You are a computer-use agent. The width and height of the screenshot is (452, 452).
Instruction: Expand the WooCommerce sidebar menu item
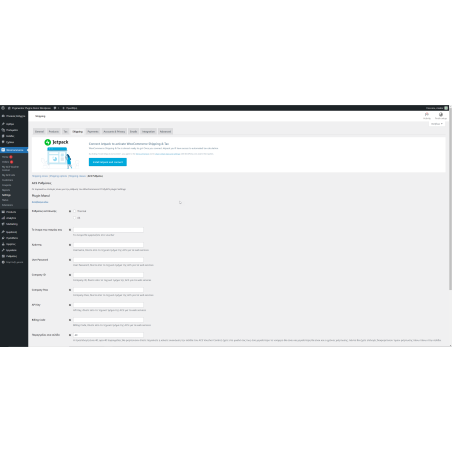click(14, 150)
